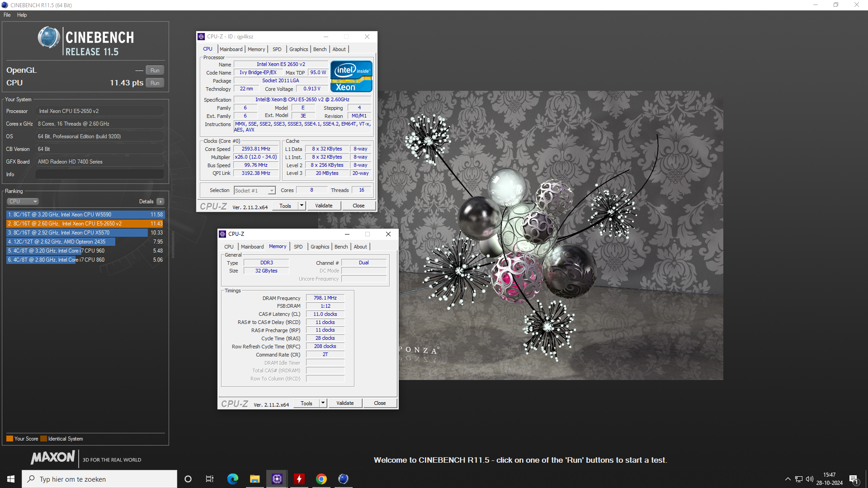Click the DRAM Frequency value field
Screen dimensions: 868x488
pos(325,298)
